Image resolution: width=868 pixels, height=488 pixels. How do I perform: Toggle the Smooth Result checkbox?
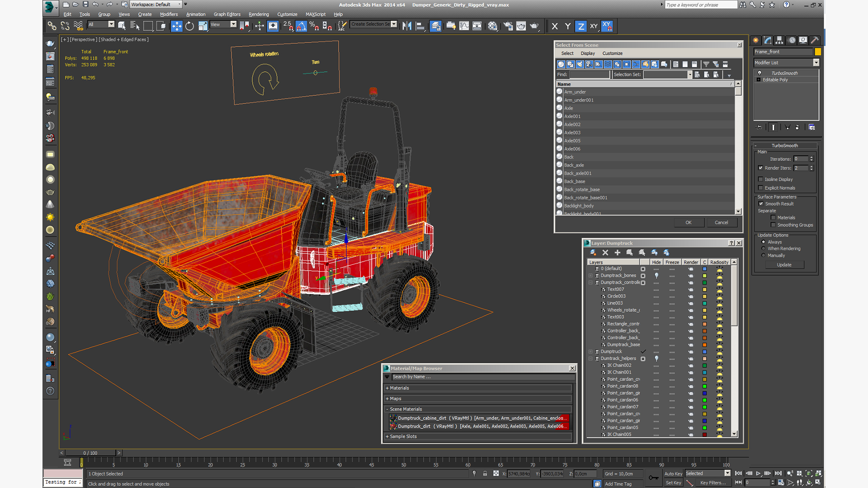click(760, 204)
